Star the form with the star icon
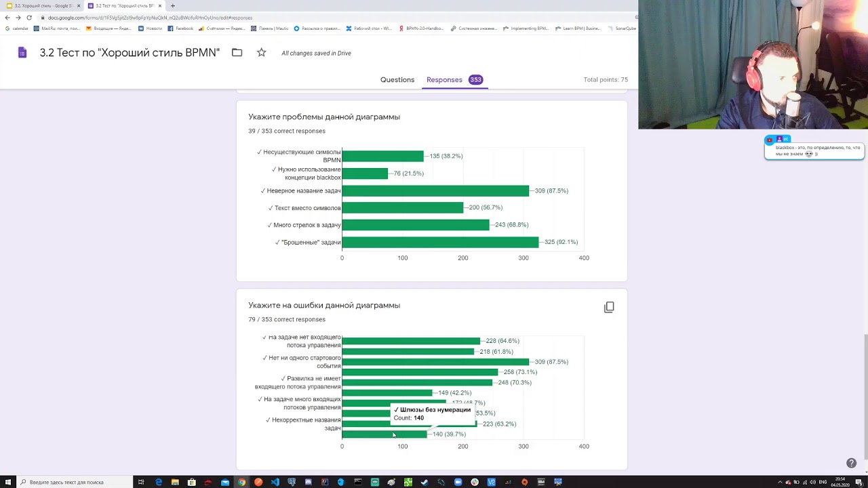The height and width of the screenshot is (488, 868). [x=261, y=53]
